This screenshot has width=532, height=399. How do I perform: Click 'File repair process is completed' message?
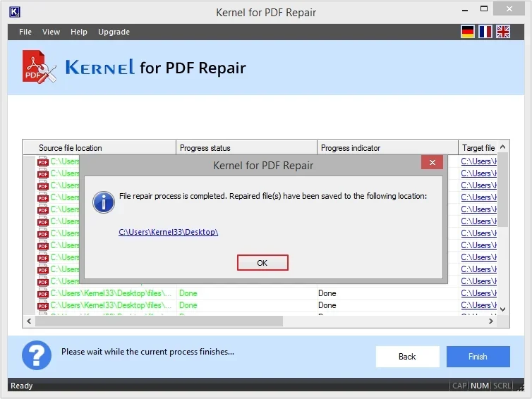click(x=273, y=196)
